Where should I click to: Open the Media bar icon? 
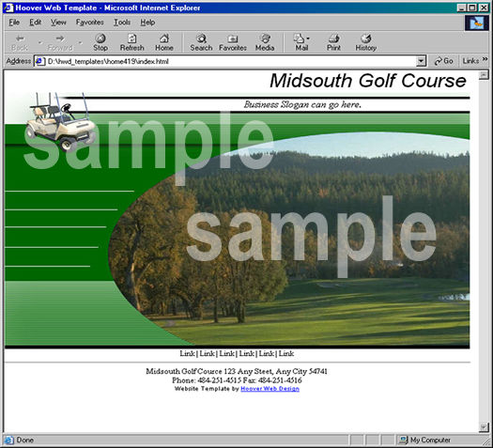click(x=265, y=39)
